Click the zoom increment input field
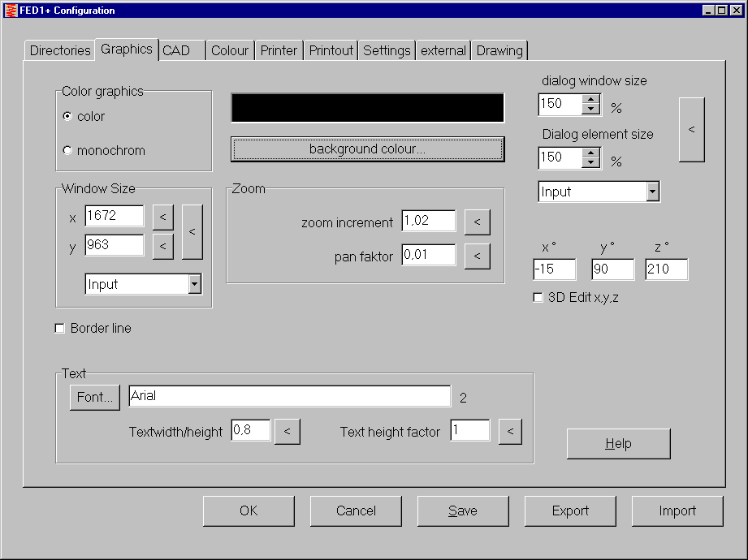The height and width of the screenshot is (560, 748). click(x=428, y=222)
